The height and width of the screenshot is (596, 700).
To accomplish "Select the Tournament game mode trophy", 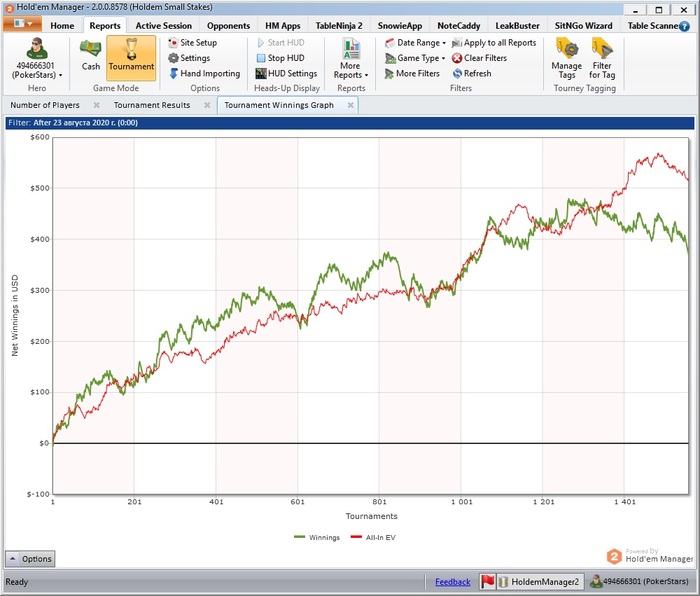I will pyautogui.click(x=131, y=57).
